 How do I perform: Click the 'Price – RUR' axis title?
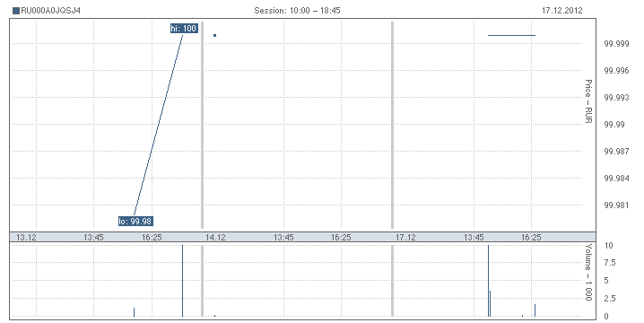pos(588,101)
